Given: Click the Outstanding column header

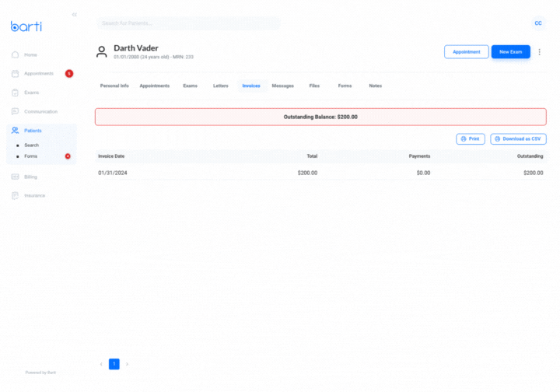Looking at the screenshot, I should tap(530, 156).
